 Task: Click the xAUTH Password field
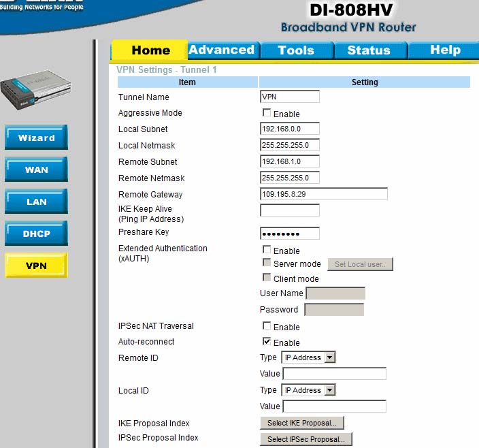tap(335, 310)
